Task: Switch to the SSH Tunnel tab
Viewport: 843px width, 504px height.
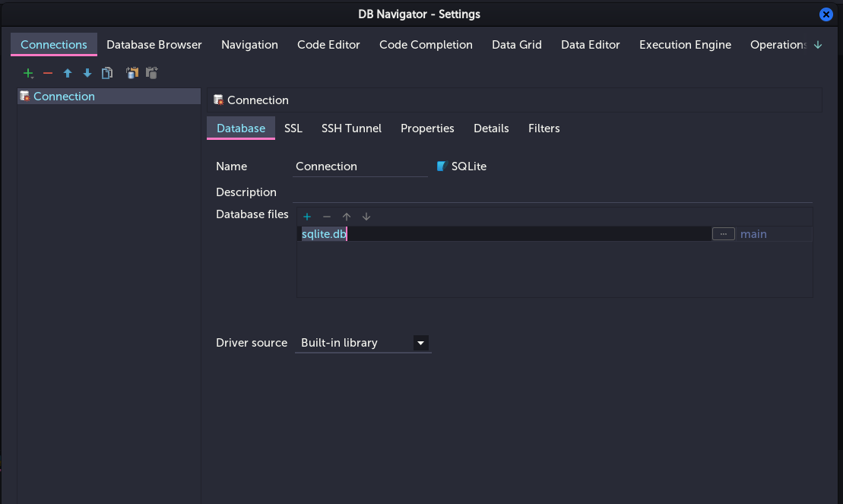Action: 351,128
